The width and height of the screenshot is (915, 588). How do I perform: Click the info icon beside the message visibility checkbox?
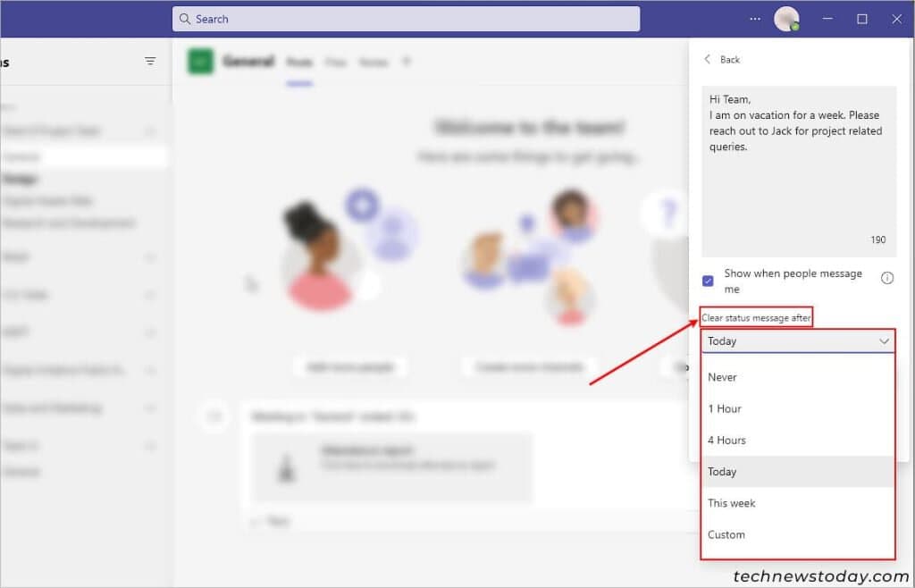point(887,277)
